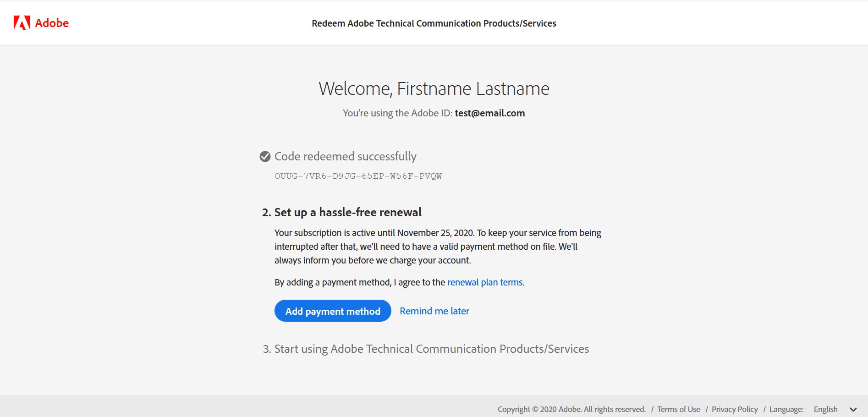Click the 'Redeem Adobe Technical Communication Products/Services' title
The image size is (868, 417).
[x=434, y=23]
